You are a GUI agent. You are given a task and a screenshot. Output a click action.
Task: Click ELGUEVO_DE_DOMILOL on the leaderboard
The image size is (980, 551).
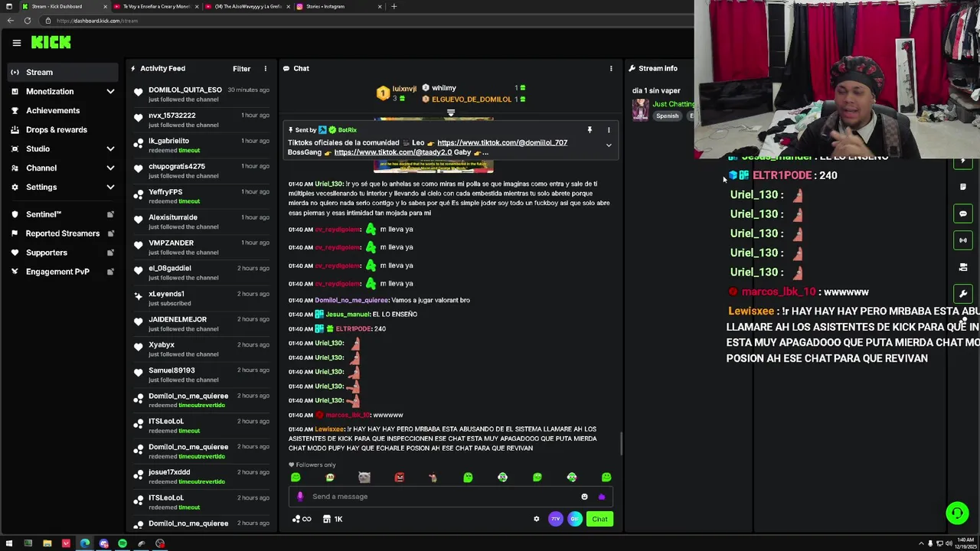pyautogui.click(x=471, y=99)
